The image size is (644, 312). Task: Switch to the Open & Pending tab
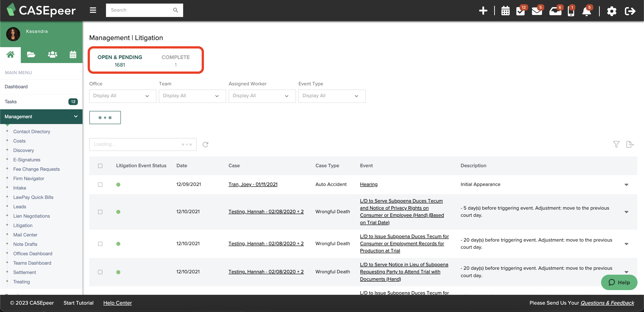coord(120,61)
